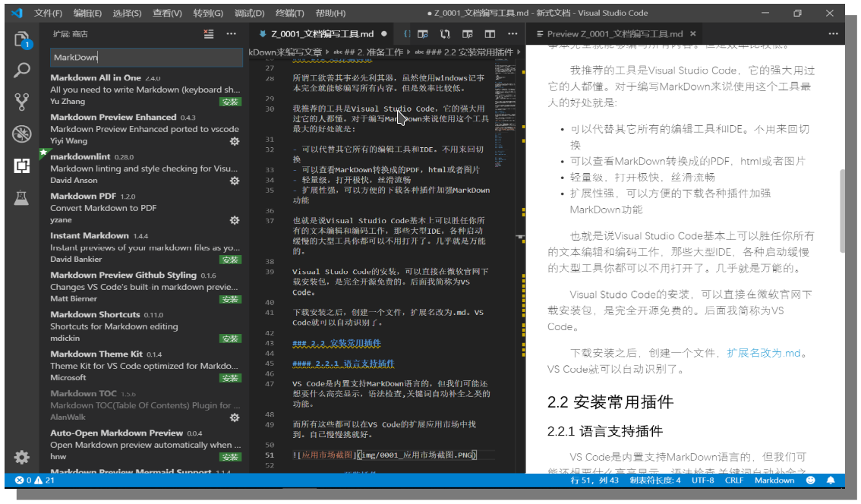Click the notification bell in status bar
Image resolution: width=861 pixels, height=504 pixels.
point(831,480)
